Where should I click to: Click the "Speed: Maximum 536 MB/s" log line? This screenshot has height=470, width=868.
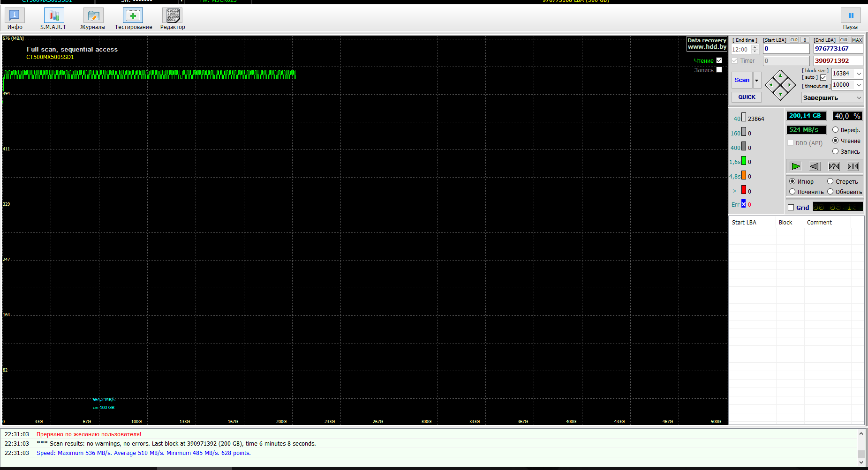click(143, 453)
